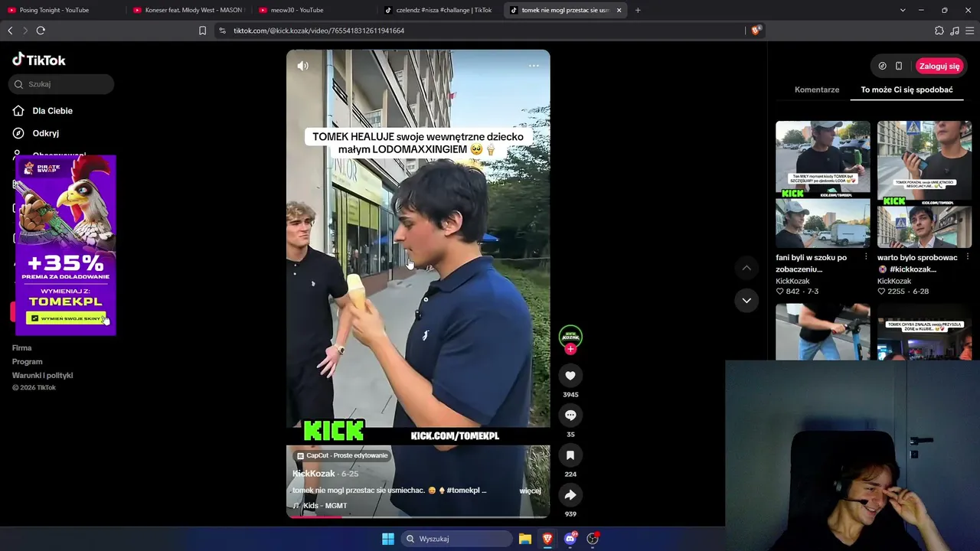Open Brave browser from the taskbar

547,539
